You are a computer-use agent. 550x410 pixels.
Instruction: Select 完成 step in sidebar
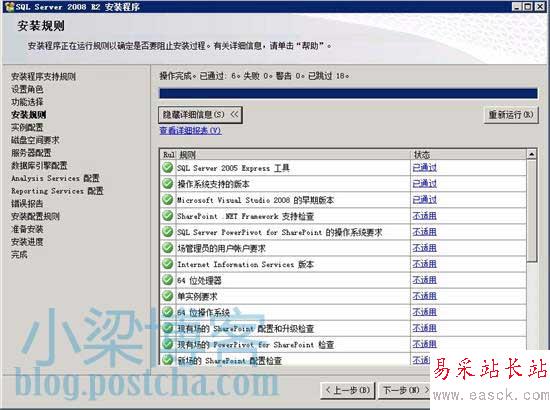click(19, 254)
